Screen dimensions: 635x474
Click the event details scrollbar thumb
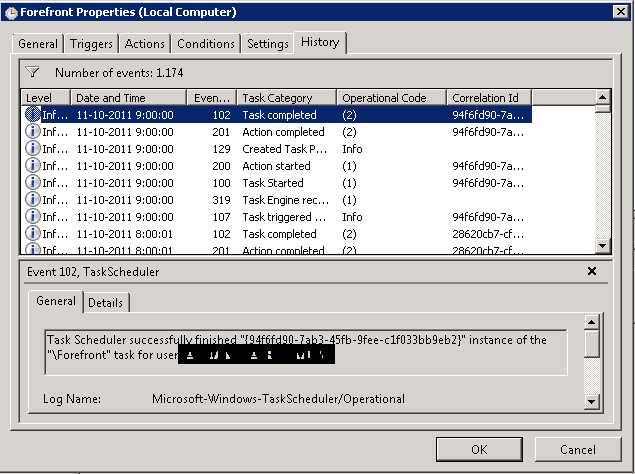591,344
